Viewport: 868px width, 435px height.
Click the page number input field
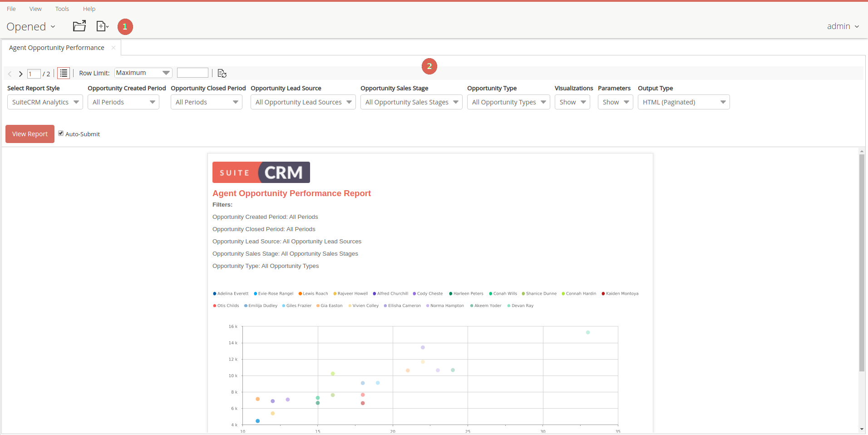click(x=34, y=74)
